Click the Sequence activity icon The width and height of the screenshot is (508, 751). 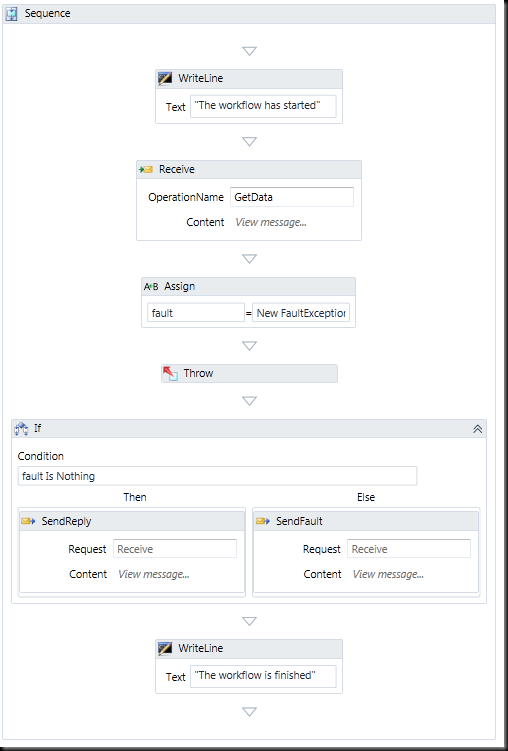point(11,13)
